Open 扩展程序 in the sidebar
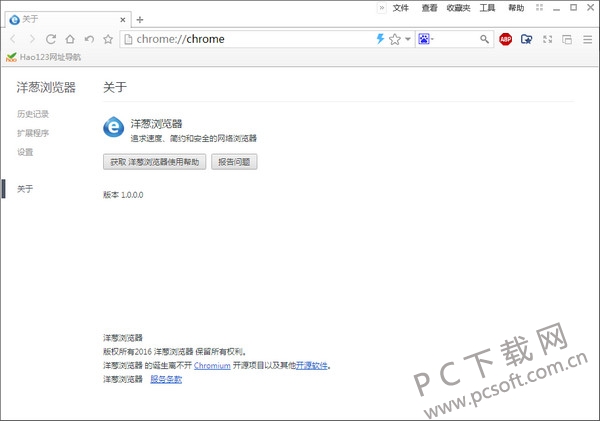 (33, 133)
